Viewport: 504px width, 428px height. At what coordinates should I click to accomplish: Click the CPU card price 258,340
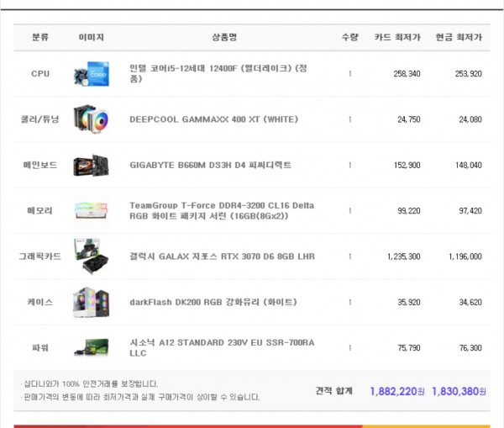tap(407, 74)
